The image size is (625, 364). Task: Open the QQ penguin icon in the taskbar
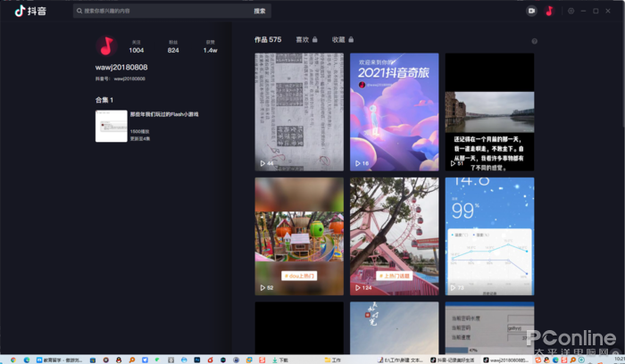119,360
